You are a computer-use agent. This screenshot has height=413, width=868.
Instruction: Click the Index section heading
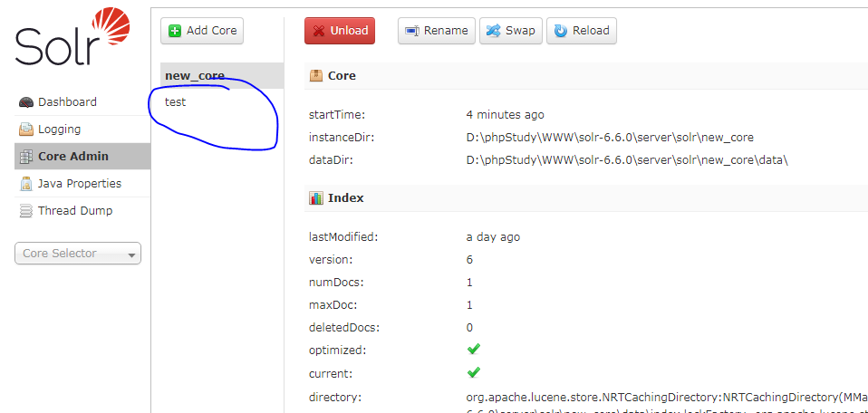point(346,198)
